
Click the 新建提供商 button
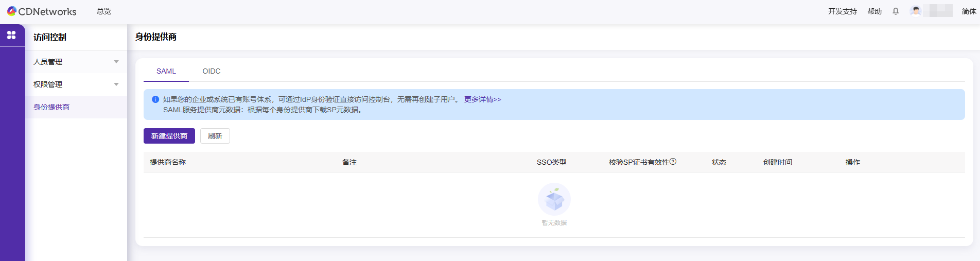click(169, 136)
